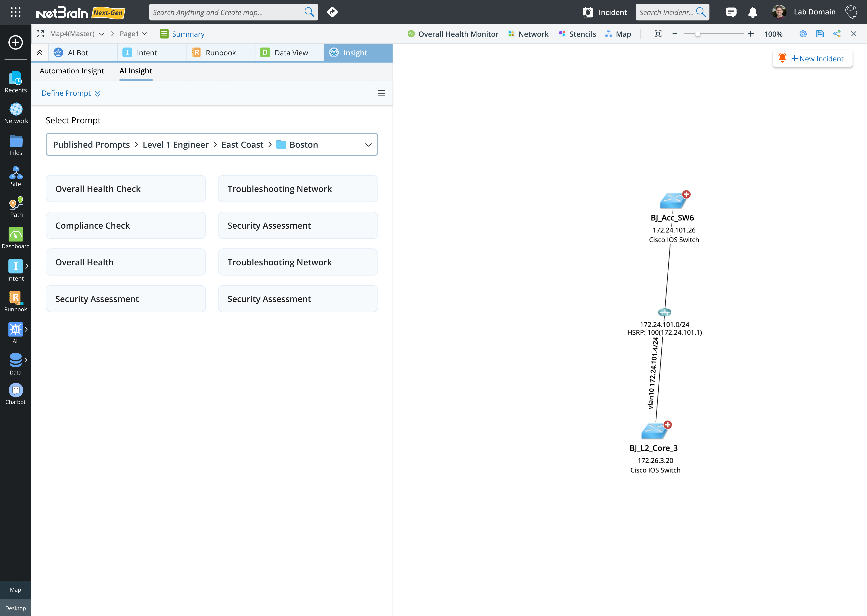Click the fit-to-screen map icon

click(x=658, y=34)
